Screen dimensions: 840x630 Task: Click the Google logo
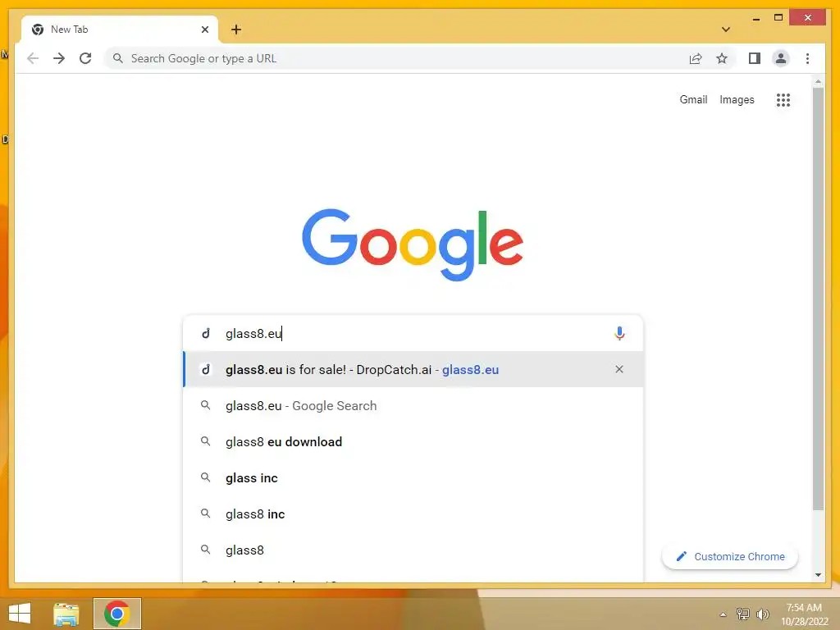pyautogui.click(x=413, y=244)
